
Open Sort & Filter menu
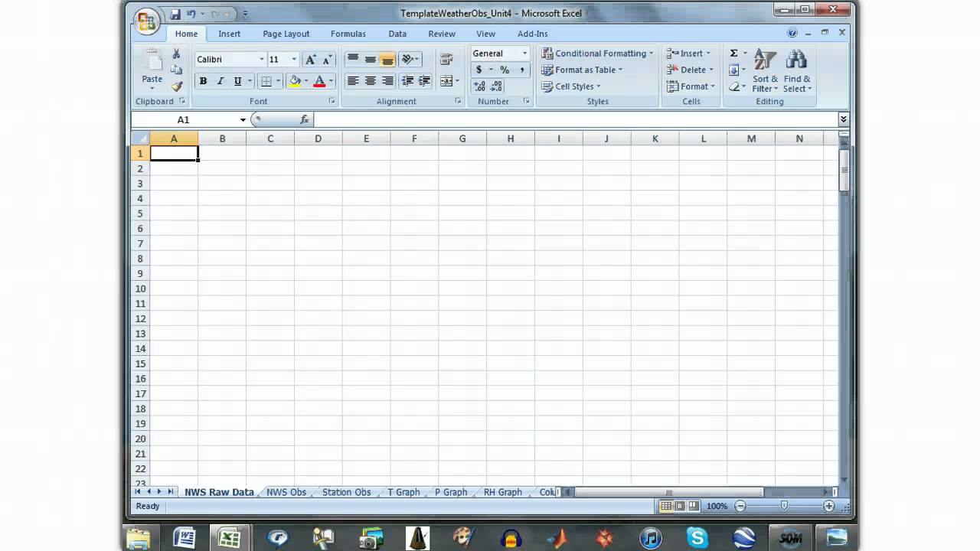[x=765, y=70]
